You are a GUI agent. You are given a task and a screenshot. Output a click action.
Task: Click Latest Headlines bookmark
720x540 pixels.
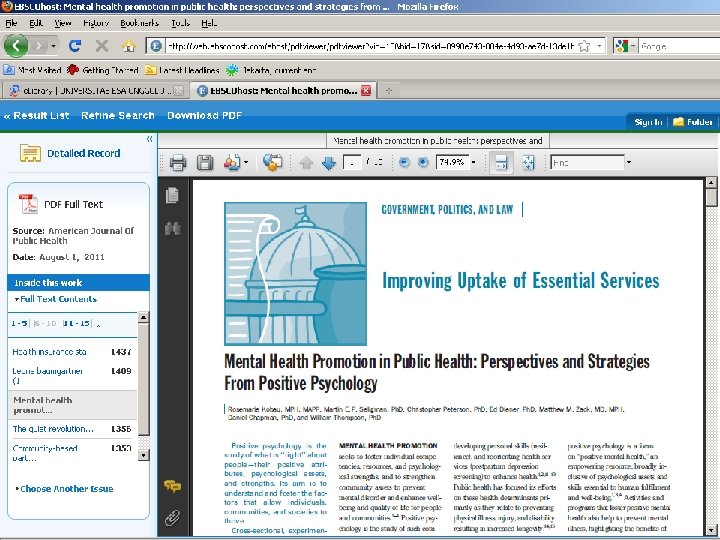[182, 70]
